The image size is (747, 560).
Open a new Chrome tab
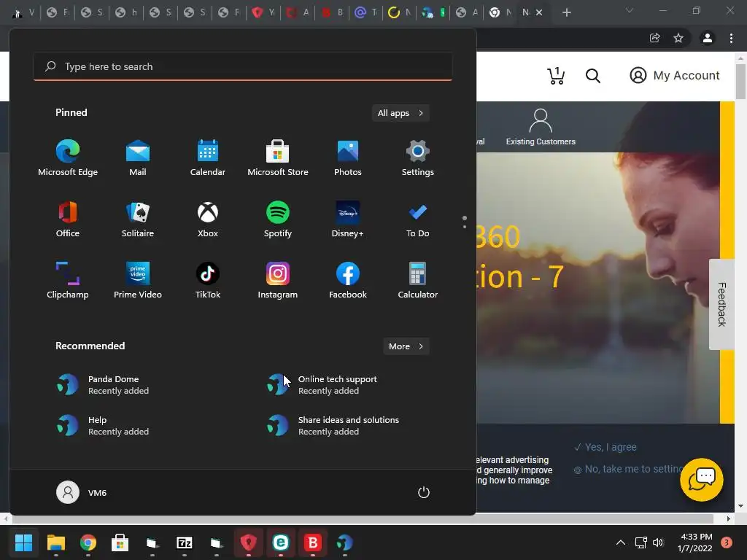[566, 13]
